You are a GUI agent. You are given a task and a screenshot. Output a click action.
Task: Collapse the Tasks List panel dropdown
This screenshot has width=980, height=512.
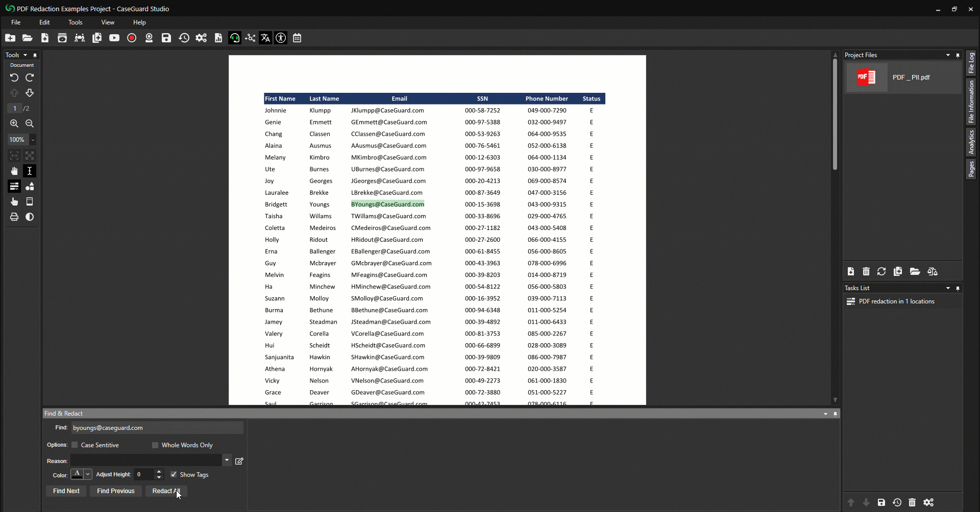tap(948, 288)
